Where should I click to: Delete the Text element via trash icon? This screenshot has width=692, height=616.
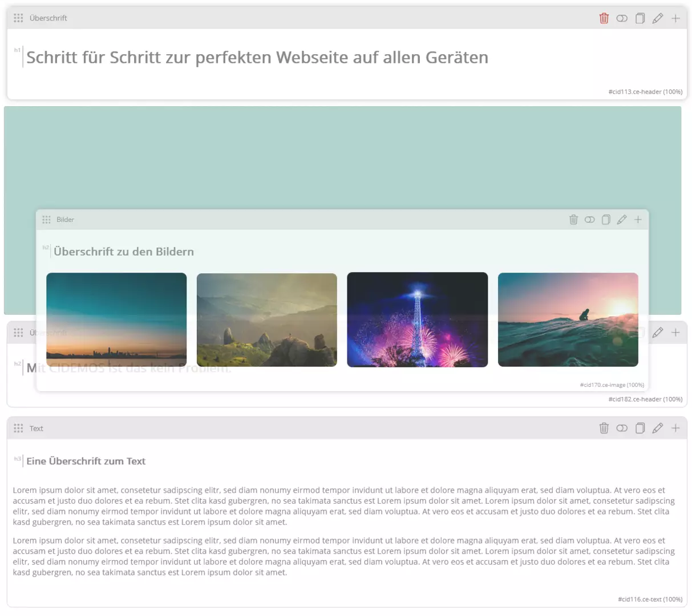pyautogui.click(x=604, y=428)
